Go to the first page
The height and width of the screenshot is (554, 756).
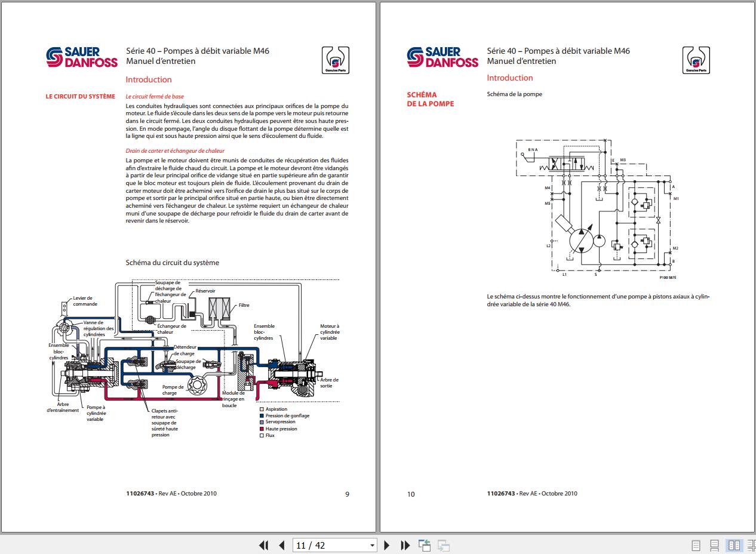(263, 545)
